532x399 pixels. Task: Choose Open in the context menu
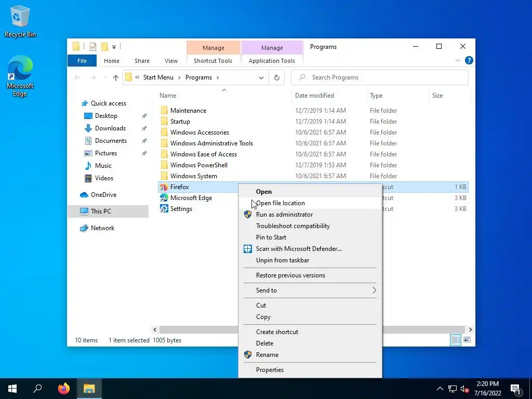[310, 192]
